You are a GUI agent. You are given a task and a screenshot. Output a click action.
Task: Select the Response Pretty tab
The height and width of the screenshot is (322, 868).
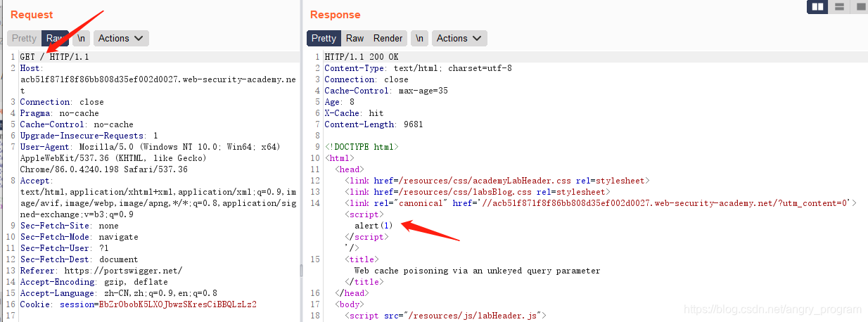(324, 39)
